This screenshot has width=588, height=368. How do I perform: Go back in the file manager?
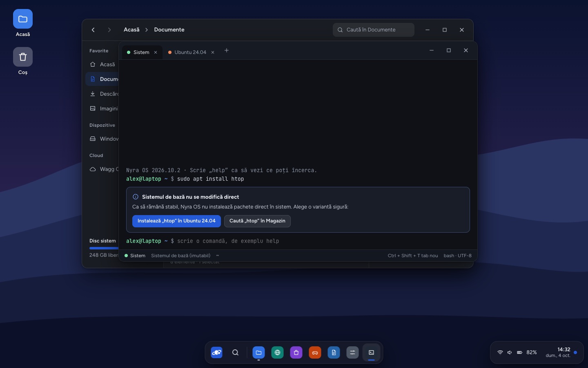[93, 30]
